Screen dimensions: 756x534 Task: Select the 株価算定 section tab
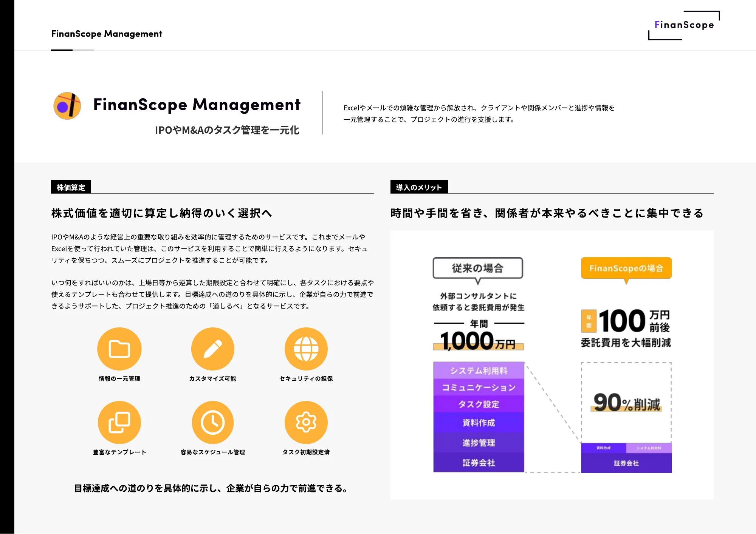71,187
